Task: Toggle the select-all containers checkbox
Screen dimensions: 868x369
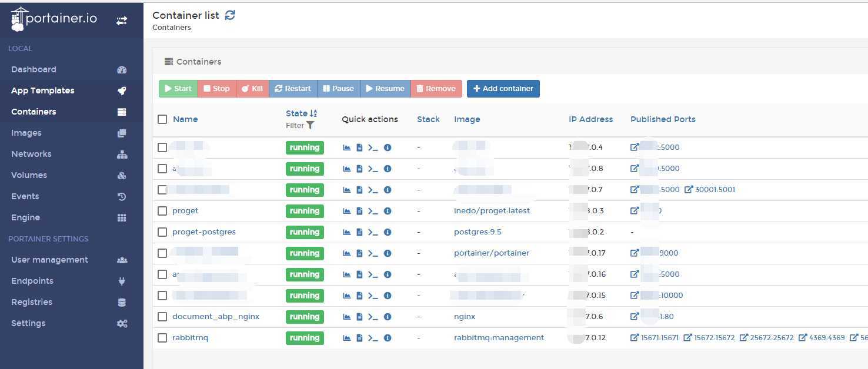Action: [162, 119]
